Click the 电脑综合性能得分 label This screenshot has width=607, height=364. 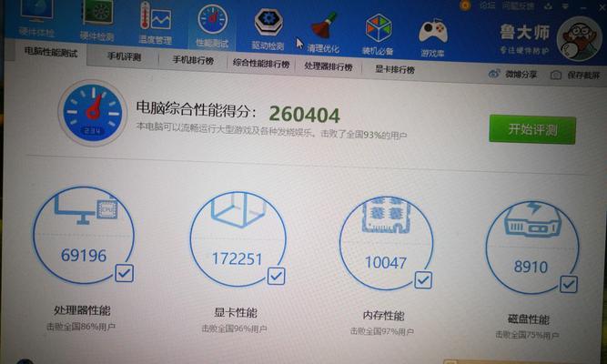(196, 109)
